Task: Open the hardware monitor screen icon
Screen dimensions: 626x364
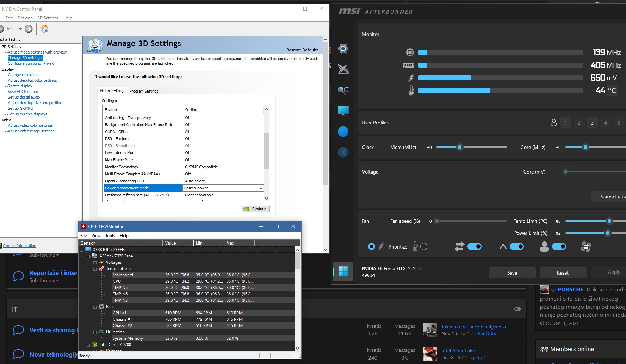Action: tap(343, 111)
